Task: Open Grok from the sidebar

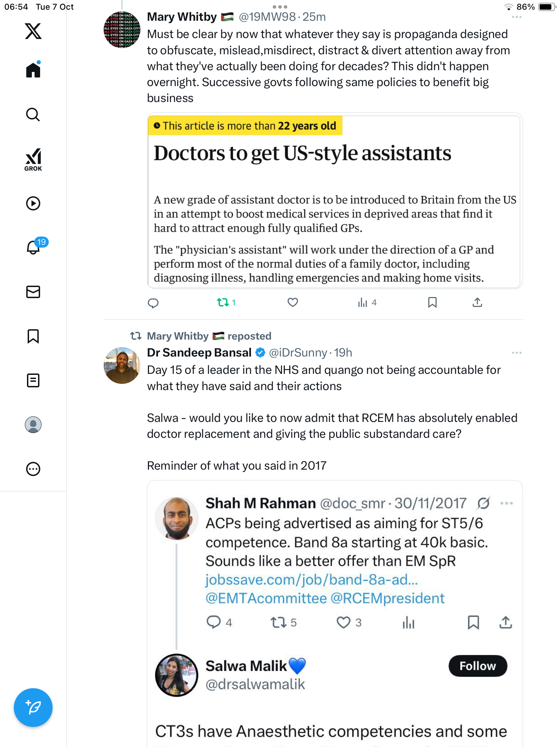Action: click(x=33, y=159)
